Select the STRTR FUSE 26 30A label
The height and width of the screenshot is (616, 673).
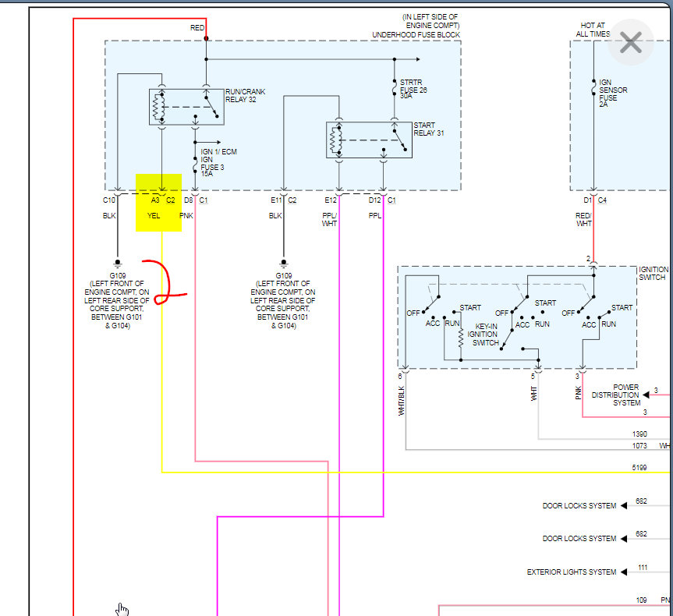(413, 89)
